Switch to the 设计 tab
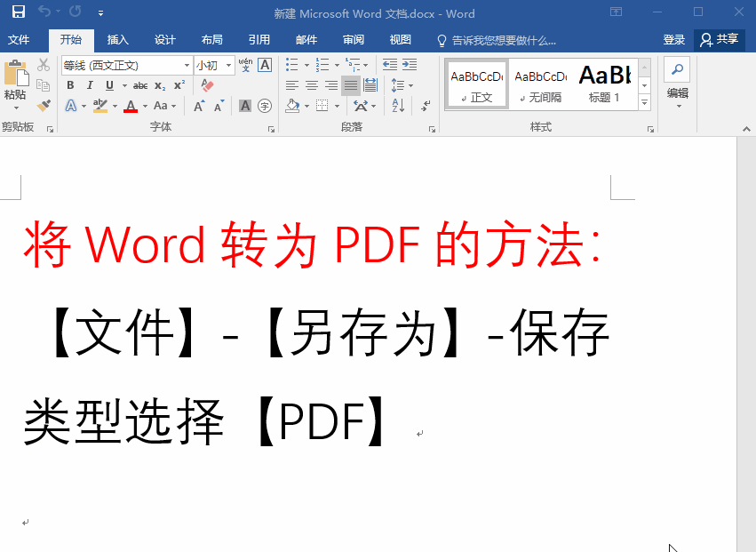This screenshot has height=552, width=756. (165, 40)
